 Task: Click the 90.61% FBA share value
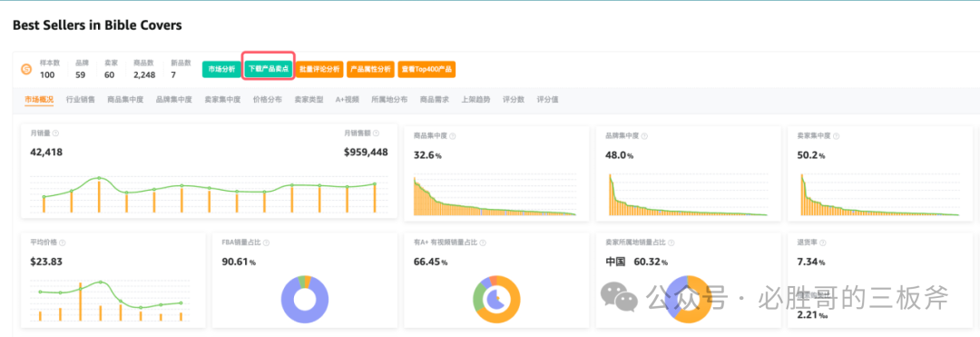click(x=239, y=262)
